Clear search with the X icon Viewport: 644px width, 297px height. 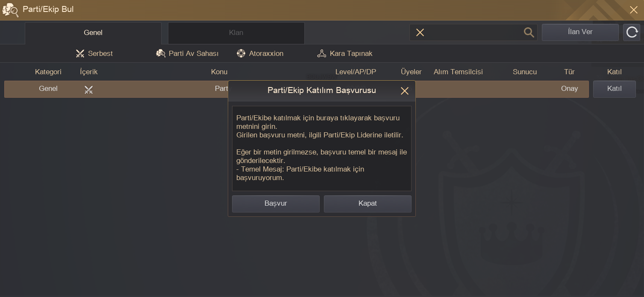tap(420, 32)
